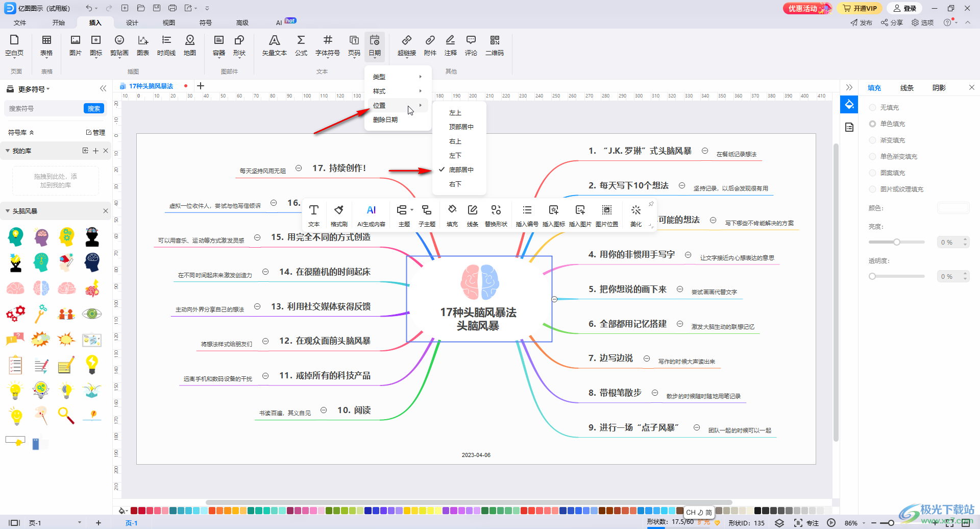Select Solid Fill (单色填充) option
The height and width of the screenshot is (529, 980).
click(887, 124)
